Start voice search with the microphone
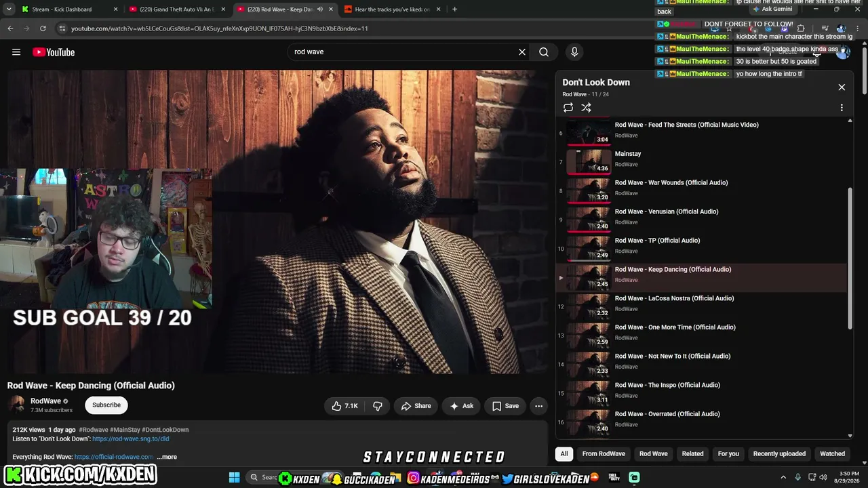Screen dimensions: 868x488 574,52
